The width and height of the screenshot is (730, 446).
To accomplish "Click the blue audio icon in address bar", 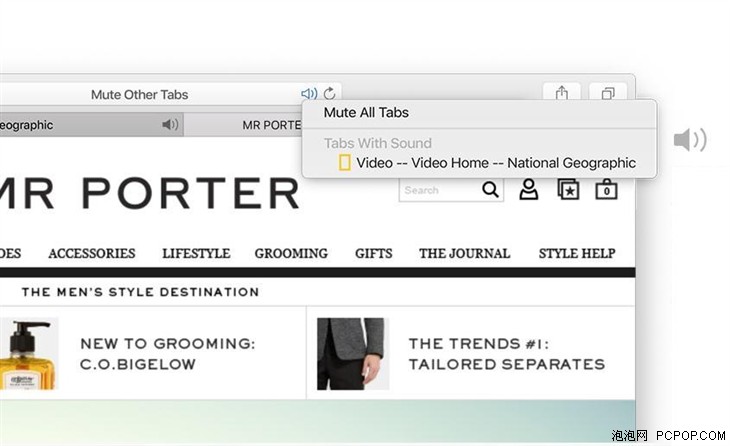I will pos(309,94).
